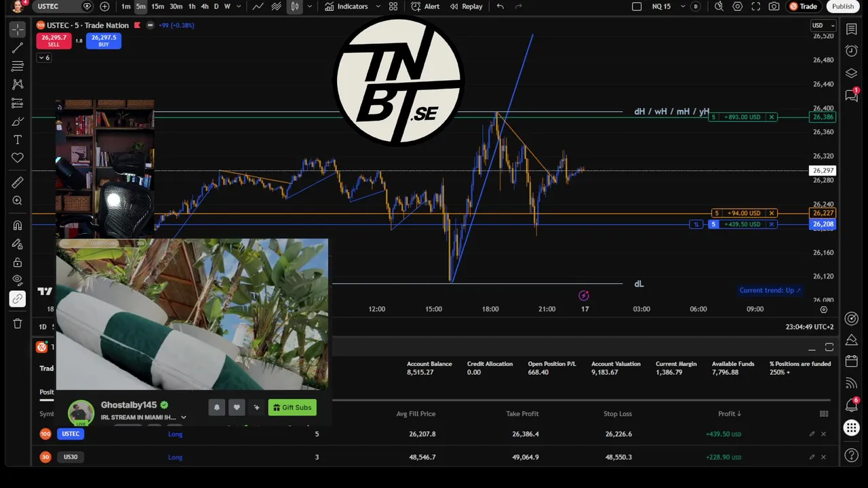Toggle magnet mode for drawings
Image resolution: width=868 pixels, height=488 pixels.
pyautogui.click(x=18, y=225)
